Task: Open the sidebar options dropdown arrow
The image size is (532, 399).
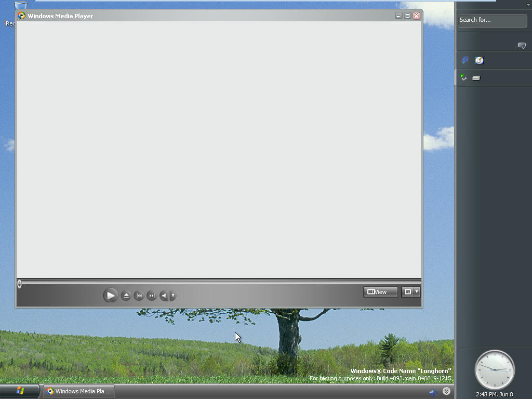Action: click(528, 5)
